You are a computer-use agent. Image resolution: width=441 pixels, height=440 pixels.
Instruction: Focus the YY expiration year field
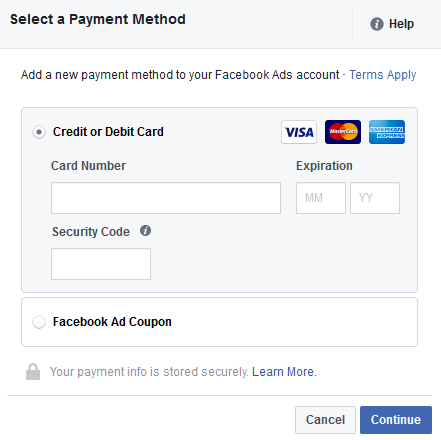coord(375,198)
